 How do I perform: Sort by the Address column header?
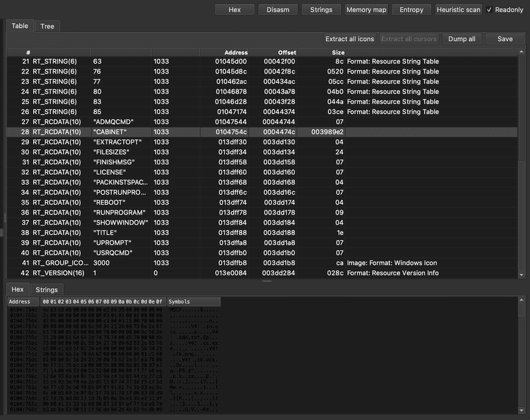tap(235, 52)
